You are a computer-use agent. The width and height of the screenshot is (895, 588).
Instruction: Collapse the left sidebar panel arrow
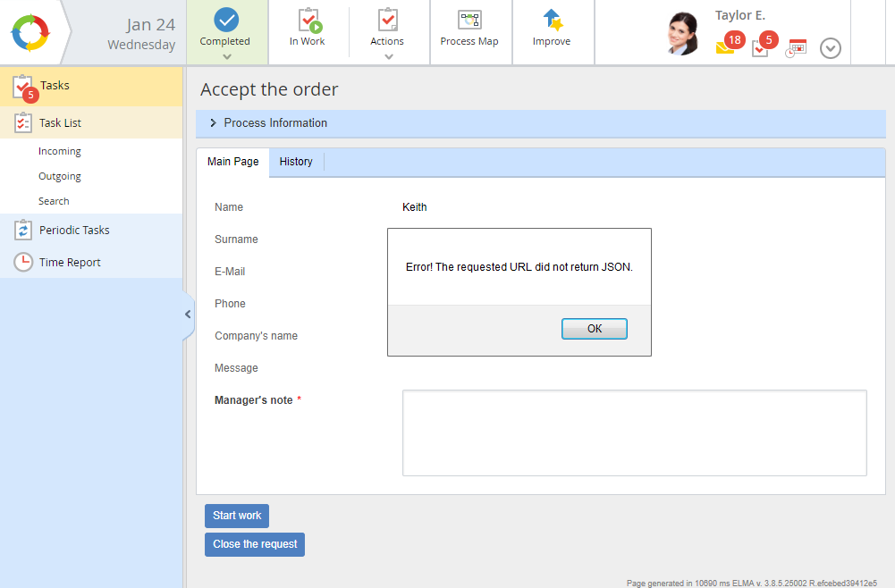tap(188, 315)
